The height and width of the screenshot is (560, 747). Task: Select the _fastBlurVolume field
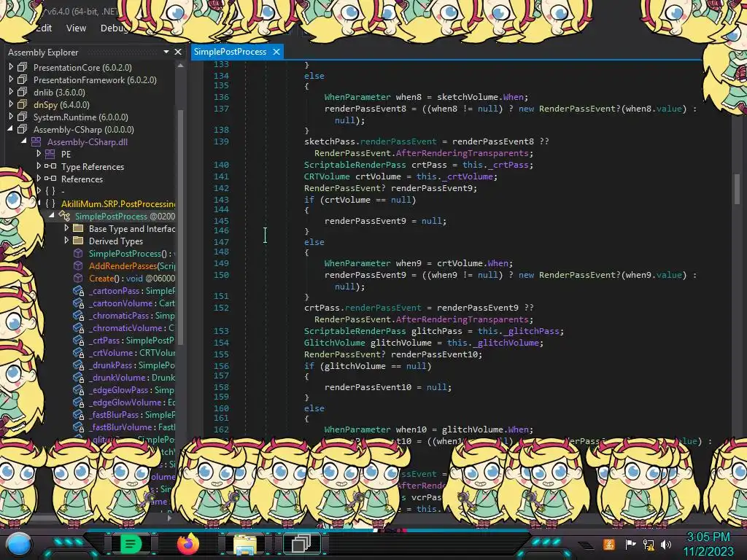(x=132, y=427)
